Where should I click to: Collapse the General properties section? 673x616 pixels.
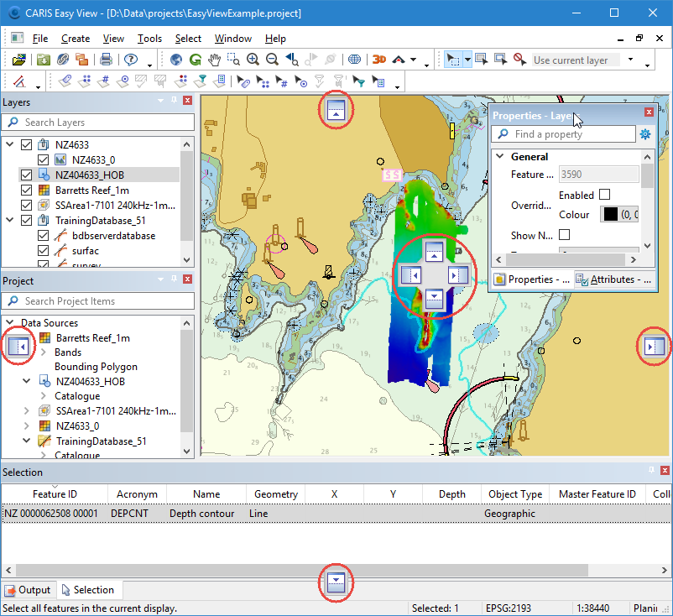coord(500,157)
